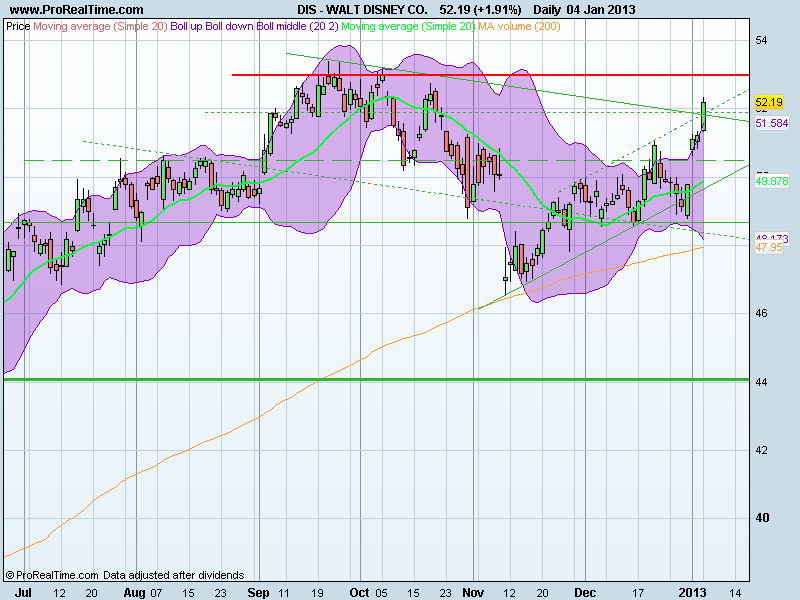Click the 52.19 (+1.91%) quote in header
Image resolution: width=800 pixels, height=600 pixels.
480,10
